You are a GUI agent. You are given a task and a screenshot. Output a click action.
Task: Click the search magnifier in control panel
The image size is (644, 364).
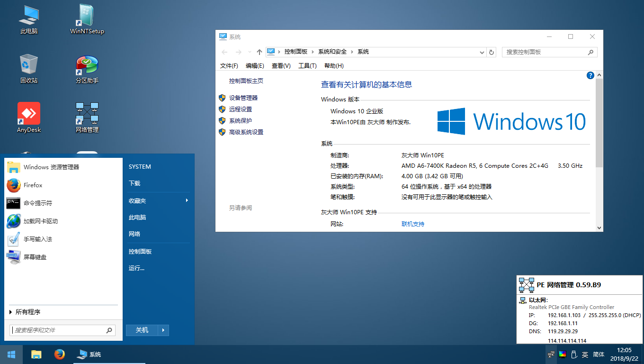tap(590, 52)
